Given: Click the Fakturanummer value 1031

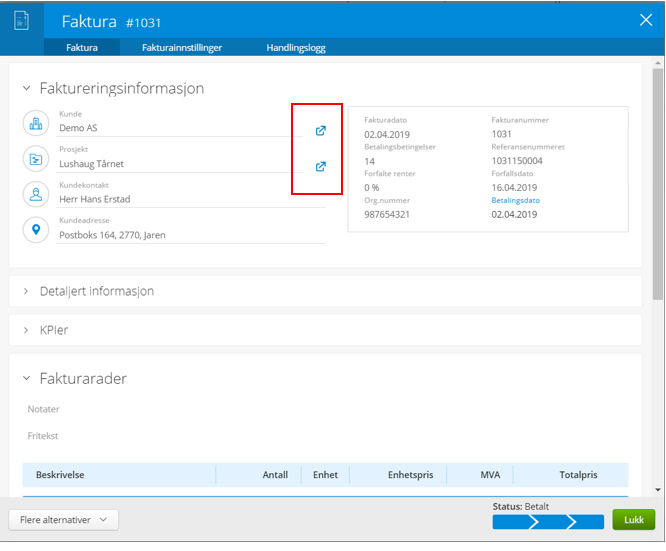Looking at the screenshot, I should tap(501, 134).
